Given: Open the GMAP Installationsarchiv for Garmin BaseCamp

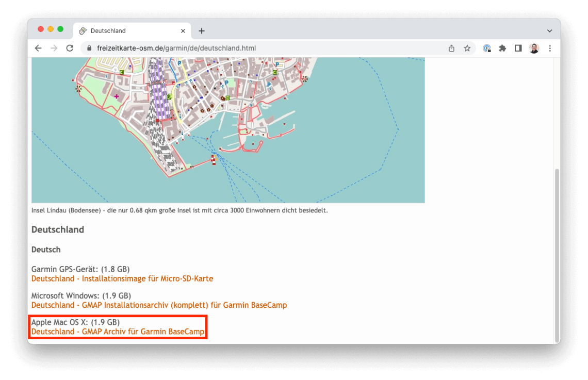Looking at the screenshot, I should coord(158,305).
